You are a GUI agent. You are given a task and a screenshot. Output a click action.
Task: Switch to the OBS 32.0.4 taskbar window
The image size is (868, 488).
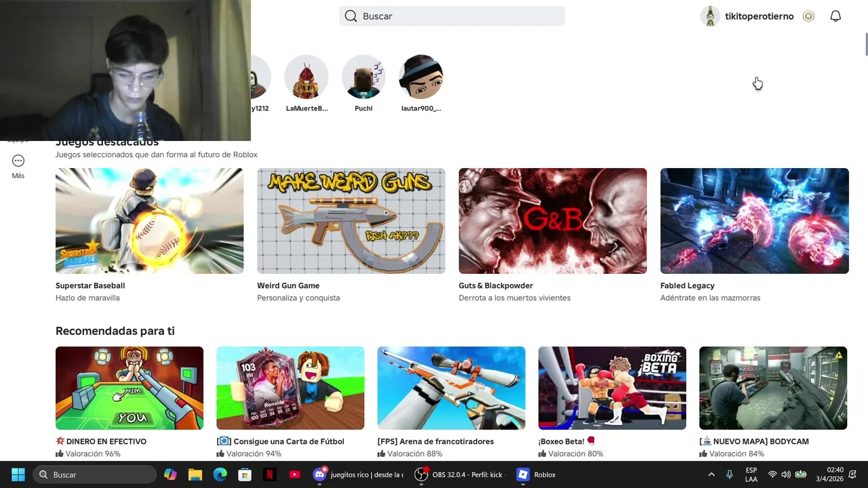coord(459,474)
